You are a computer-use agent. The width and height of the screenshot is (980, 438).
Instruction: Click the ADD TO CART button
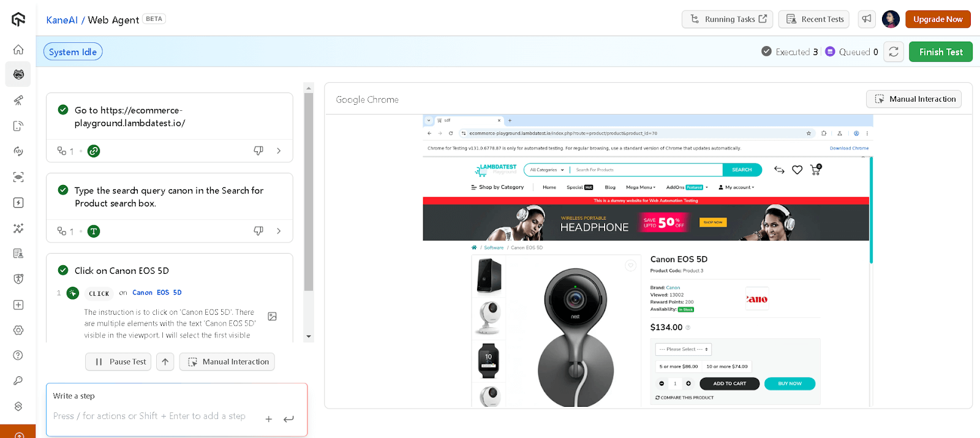[729, 383]
